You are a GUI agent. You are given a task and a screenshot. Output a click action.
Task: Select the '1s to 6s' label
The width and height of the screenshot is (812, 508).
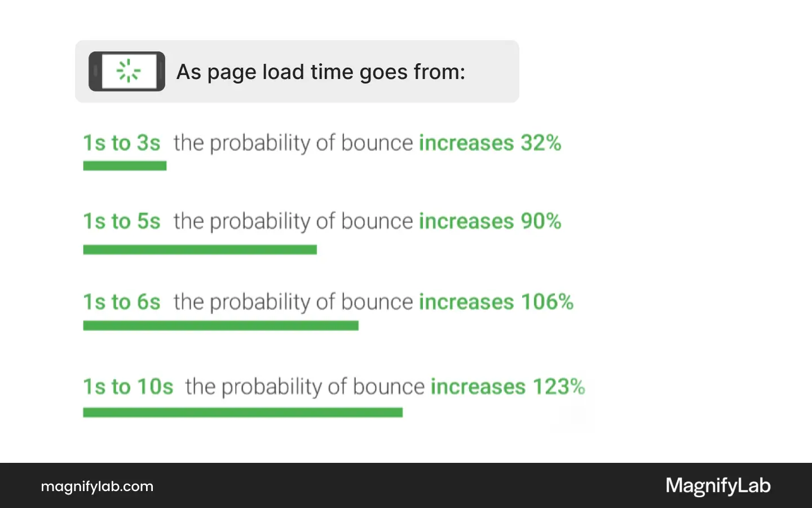coord(122,302)
